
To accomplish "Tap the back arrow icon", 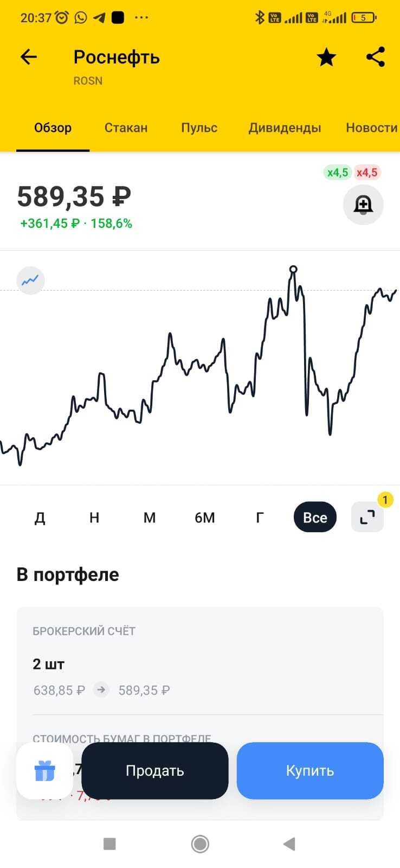I will coord(29,57).
